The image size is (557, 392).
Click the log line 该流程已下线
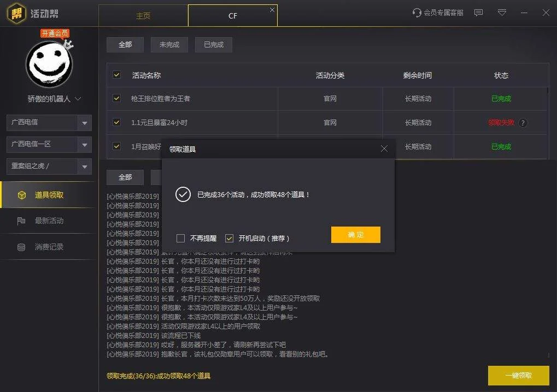tap(154, 336)
